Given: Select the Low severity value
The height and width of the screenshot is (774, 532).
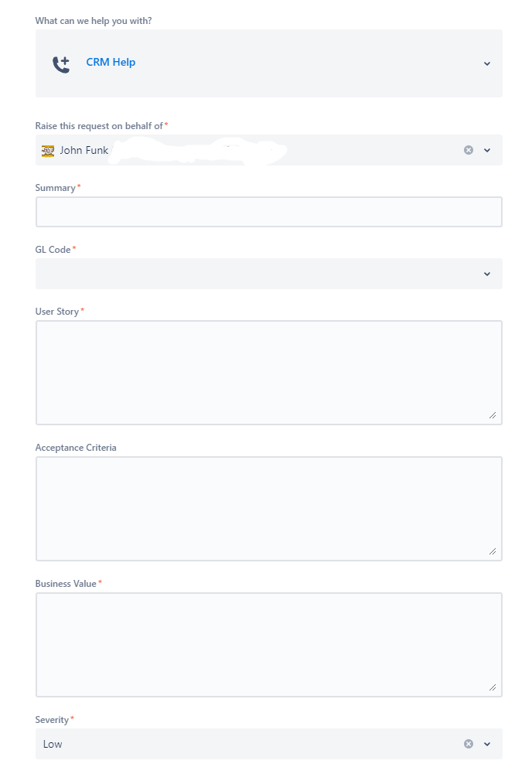Looking at the screenshot, I should click(53, 744).
